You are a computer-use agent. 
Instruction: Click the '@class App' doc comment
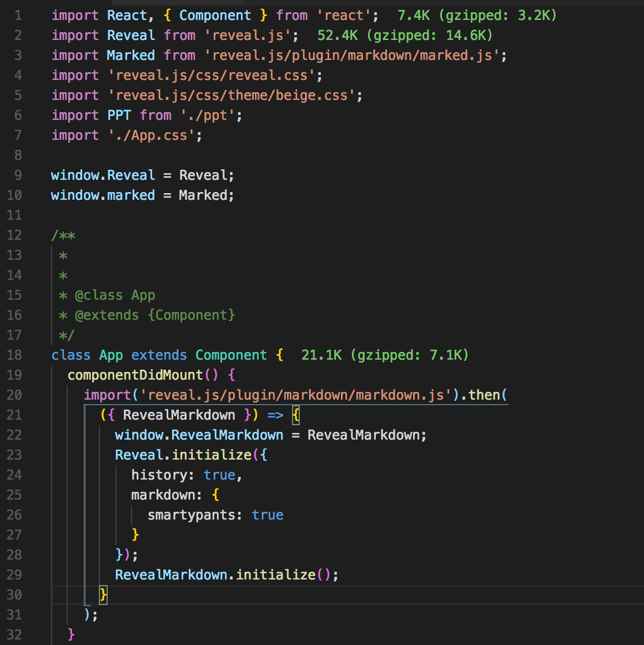[115, 295]
